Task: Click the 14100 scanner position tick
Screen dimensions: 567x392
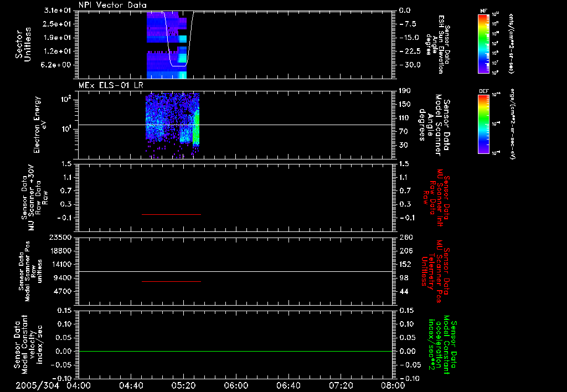Action: click(x=60, y=265)
